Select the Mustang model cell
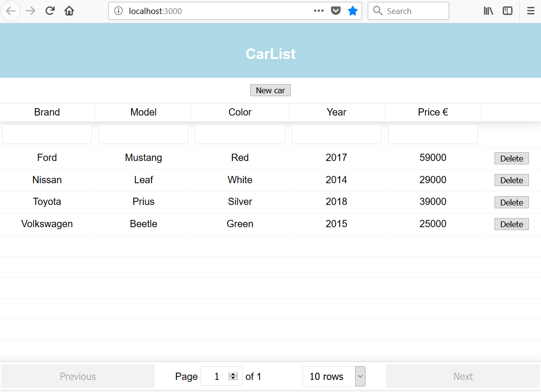The height and width of the screenshot is (392, 541). 144,158
